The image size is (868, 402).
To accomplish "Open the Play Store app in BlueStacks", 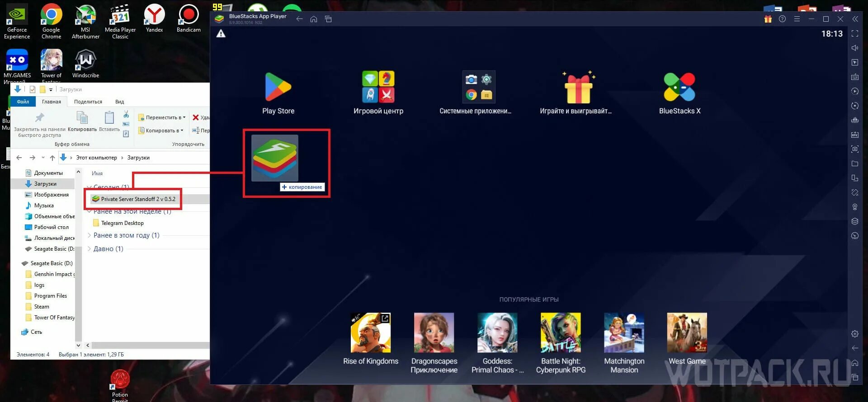I will [x=278, y=93].
